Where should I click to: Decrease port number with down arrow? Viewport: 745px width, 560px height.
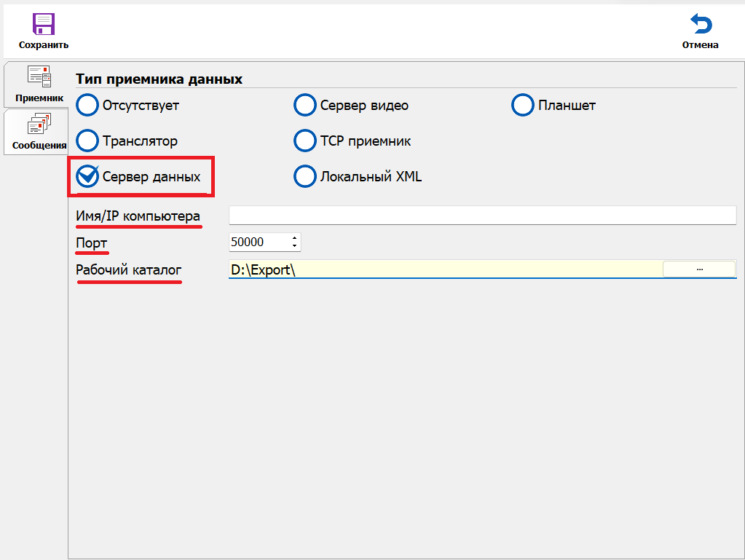point(294,246)
